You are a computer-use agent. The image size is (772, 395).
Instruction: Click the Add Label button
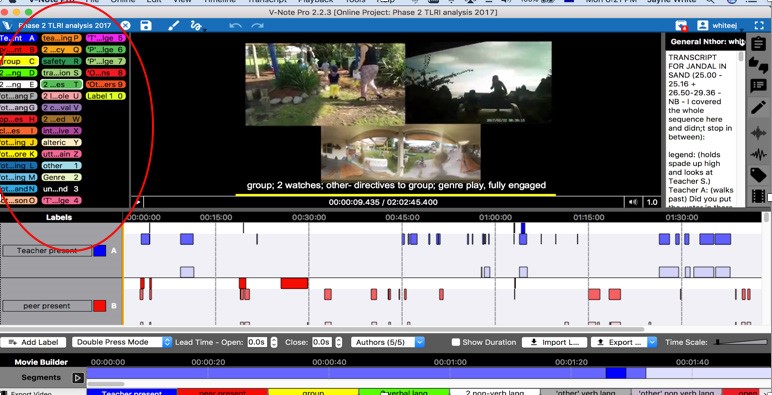coord(33,342)
